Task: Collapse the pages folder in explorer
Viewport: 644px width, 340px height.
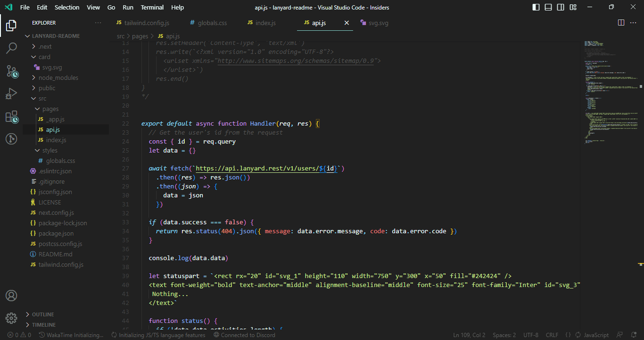Action: pyautogui.click(x=50, y=109)
